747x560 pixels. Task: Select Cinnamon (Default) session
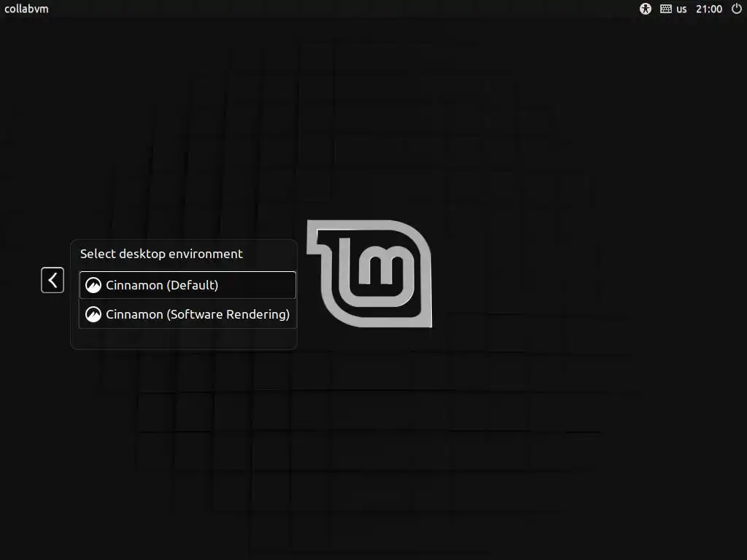click(x=187, y=285)
